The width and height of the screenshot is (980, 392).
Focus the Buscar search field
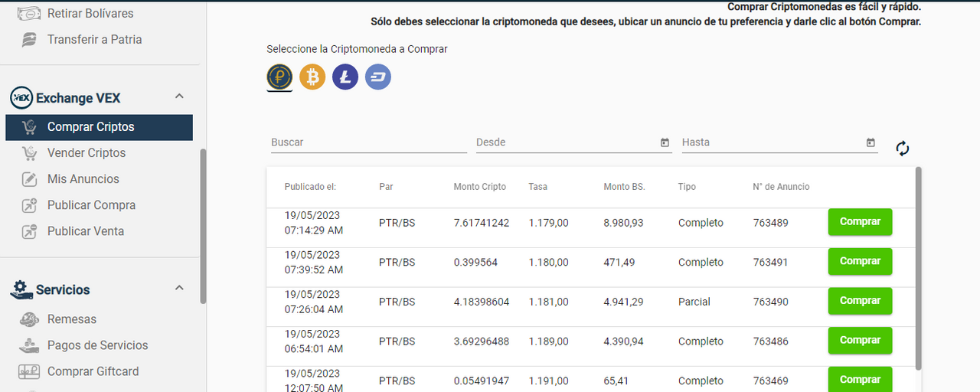369,142
